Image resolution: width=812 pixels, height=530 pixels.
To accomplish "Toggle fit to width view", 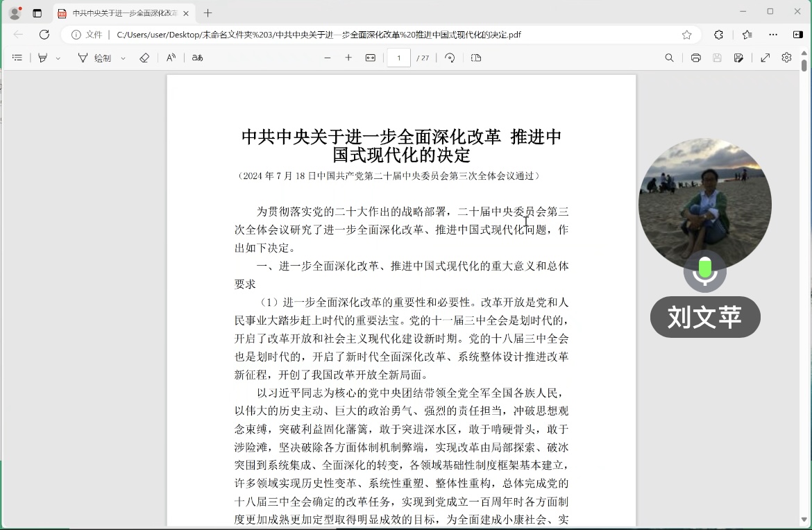I will (x=371, y=58).
